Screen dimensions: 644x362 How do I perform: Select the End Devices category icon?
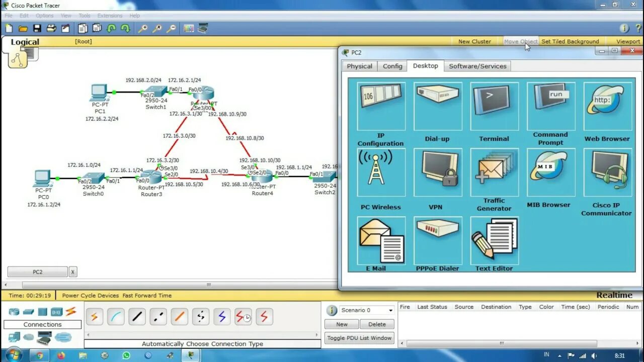coord(14,337)
